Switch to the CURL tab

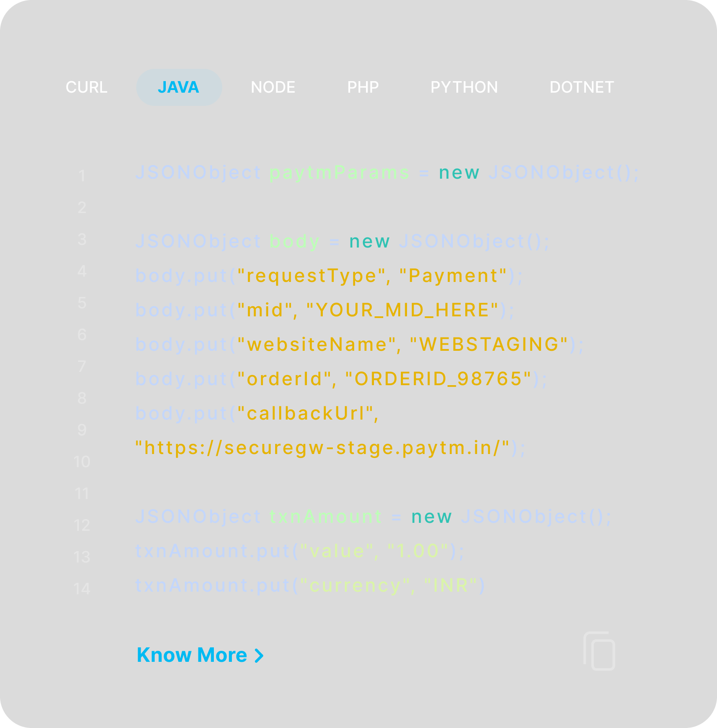point(86,87)
